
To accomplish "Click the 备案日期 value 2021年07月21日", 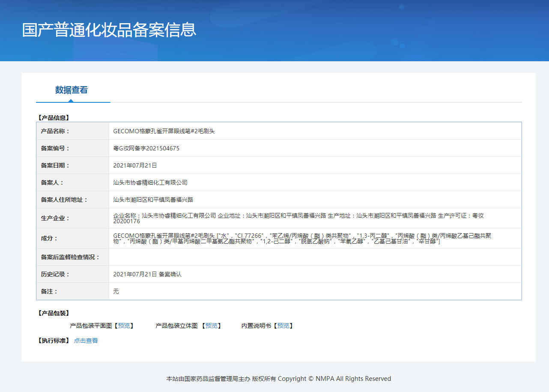I will click(x=135, y=165).
